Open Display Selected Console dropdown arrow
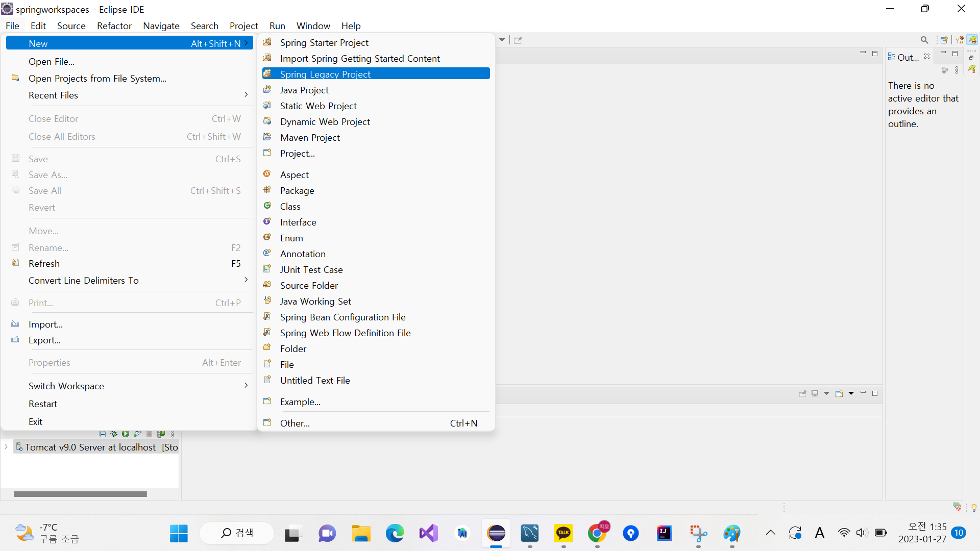Viewport: 980px width, 551px height. pos(826,393)
